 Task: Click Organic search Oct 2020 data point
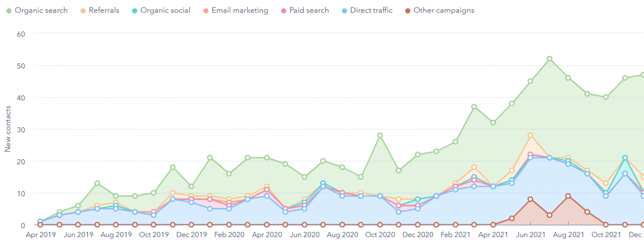pyautogui.click(x=380, y=135)
